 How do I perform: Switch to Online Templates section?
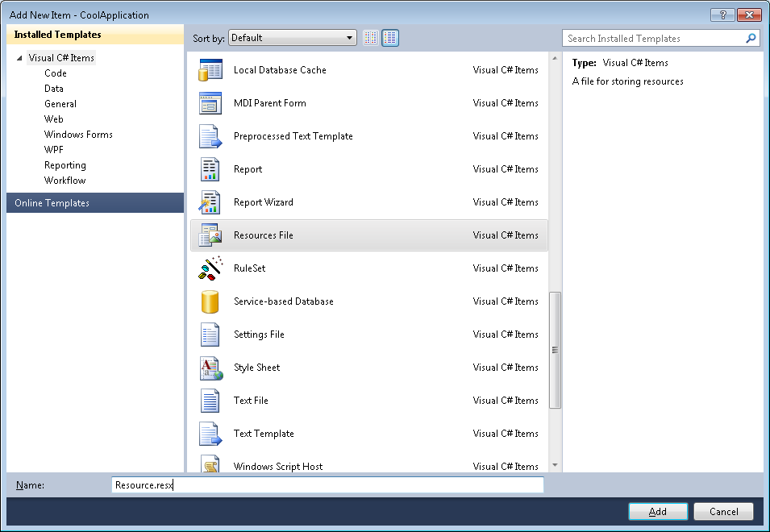coord(95,202)
